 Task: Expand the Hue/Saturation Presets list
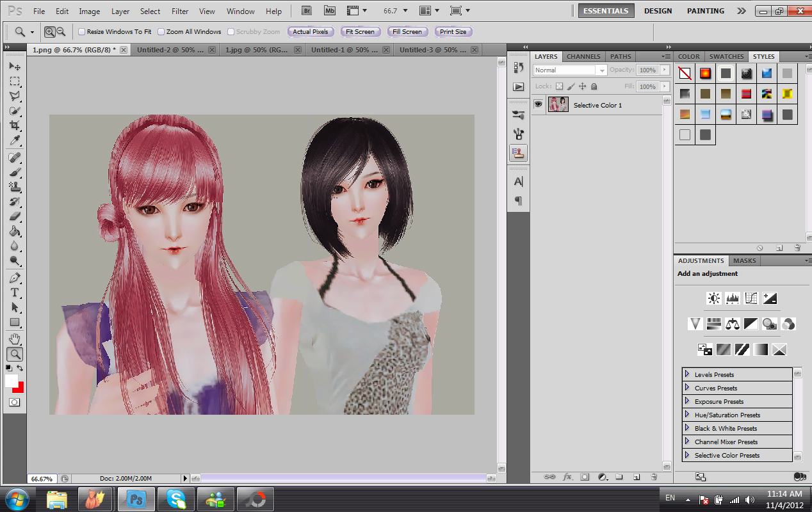[687, 415]
